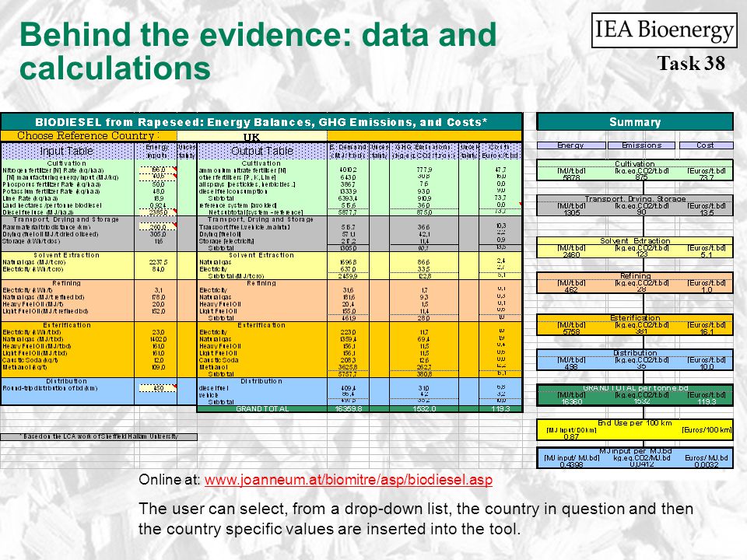The image size is (747, 560).
Task: Click the N manufacturing energy input cell
Action: pos(158,177)
